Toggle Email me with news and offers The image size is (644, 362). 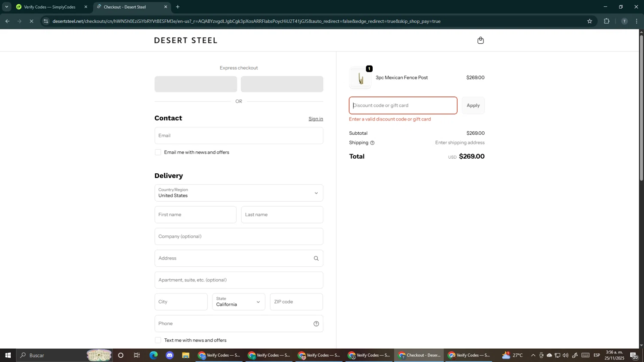coord(158,152)
